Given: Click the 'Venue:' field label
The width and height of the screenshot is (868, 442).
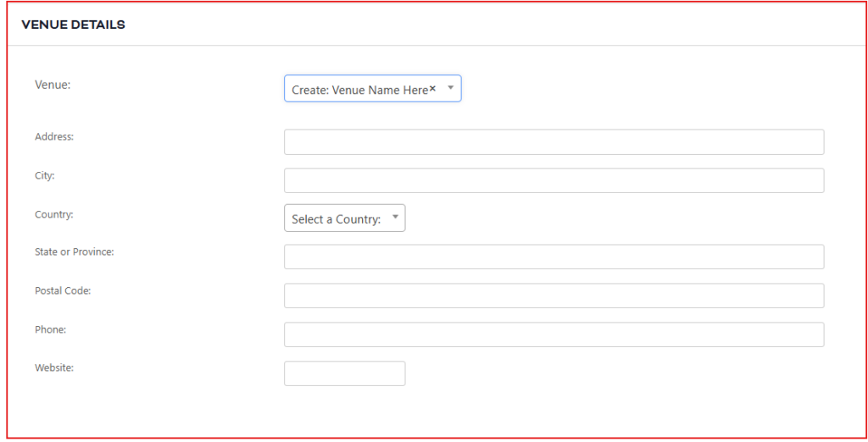Looking at the screenshot, I should tap(53, 84).
